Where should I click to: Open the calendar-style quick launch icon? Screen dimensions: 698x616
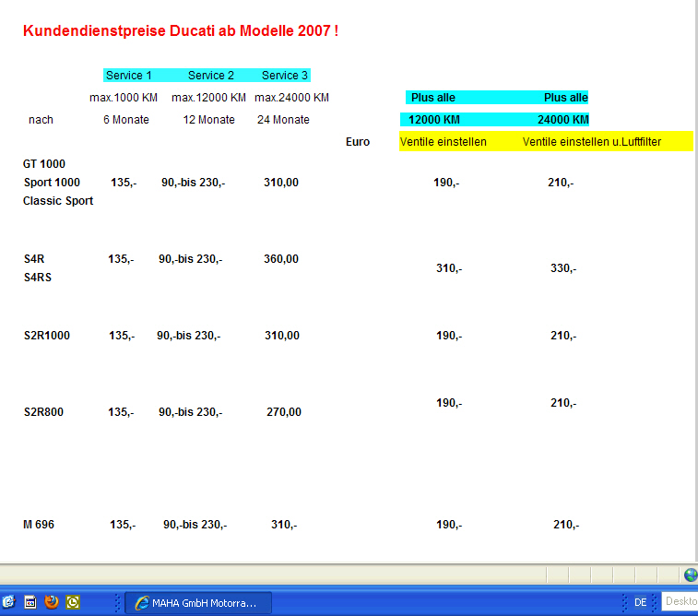30,602
